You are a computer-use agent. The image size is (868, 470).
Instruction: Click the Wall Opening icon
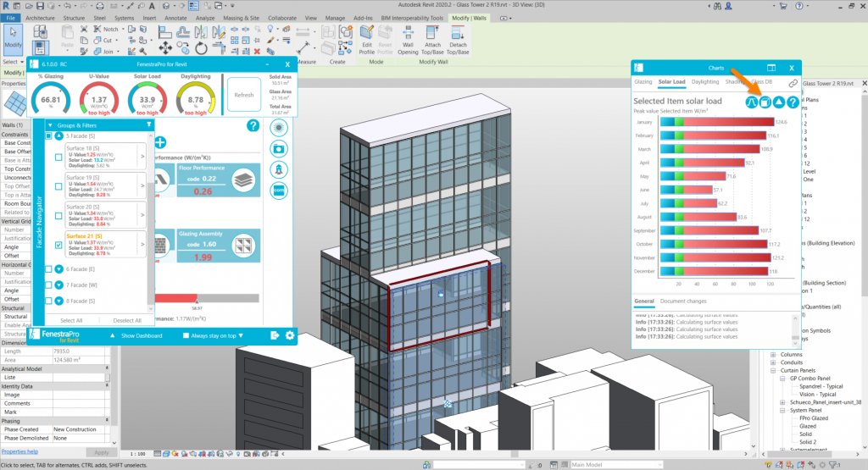pos(408,40)
